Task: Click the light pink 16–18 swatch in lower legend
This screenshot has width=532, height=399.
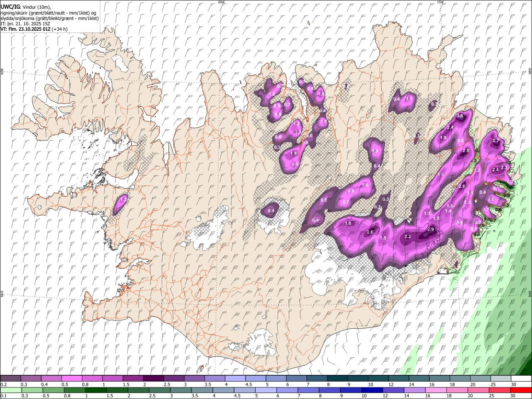Action: pyautogui.click(x=436, y=390)
